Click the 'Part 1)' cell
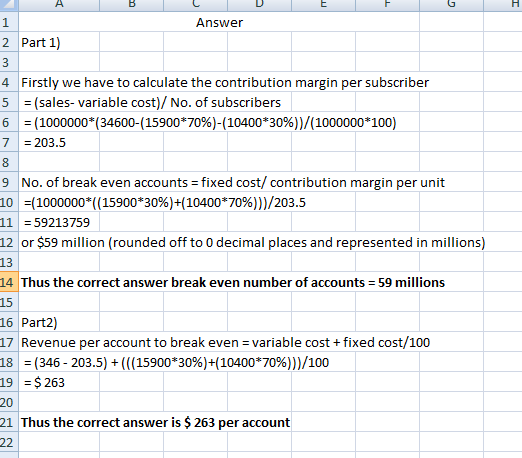Screen dimensions: 522x458 pos(59,42)
